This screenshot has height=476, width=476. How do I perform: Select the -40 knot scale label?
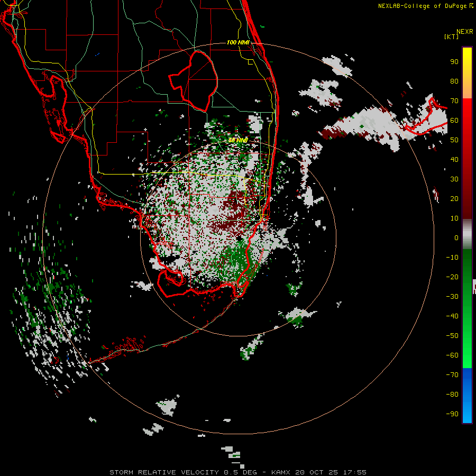(452, 316)
